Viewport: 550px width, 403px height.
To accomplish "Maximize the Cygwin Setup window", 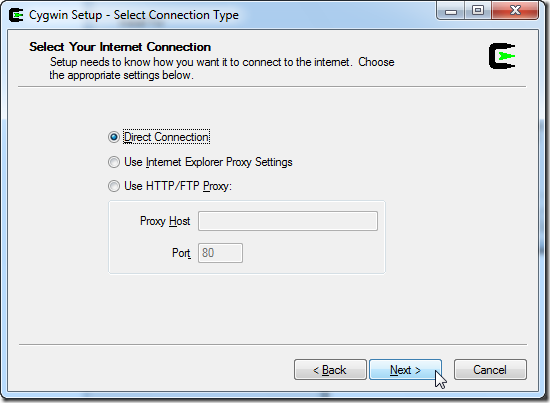I will coord(478,11).
